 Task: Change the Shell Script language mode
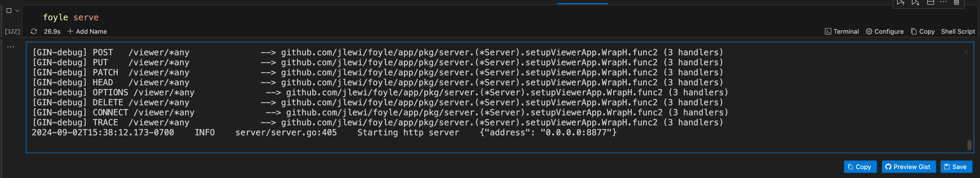tap(958, 32)
